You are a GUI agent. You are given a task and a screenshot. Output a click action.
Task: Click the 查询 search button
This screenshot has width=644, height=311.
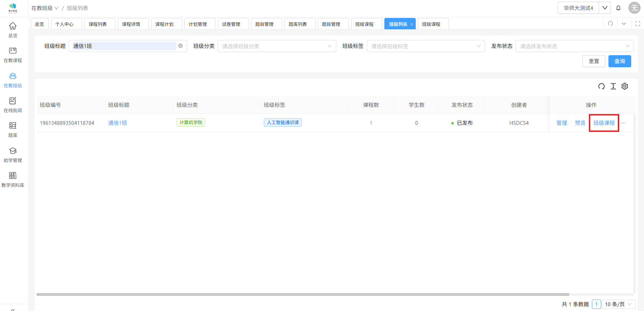coord(619,61)
